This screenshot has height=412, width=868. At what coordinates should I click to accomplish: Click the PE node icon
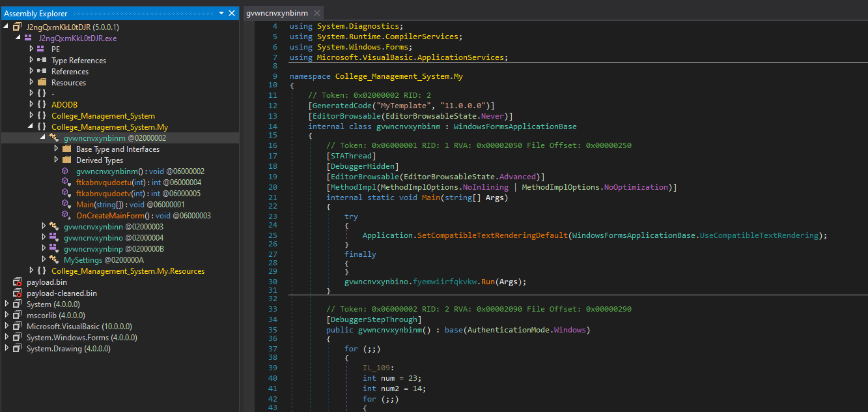point(42,50)
